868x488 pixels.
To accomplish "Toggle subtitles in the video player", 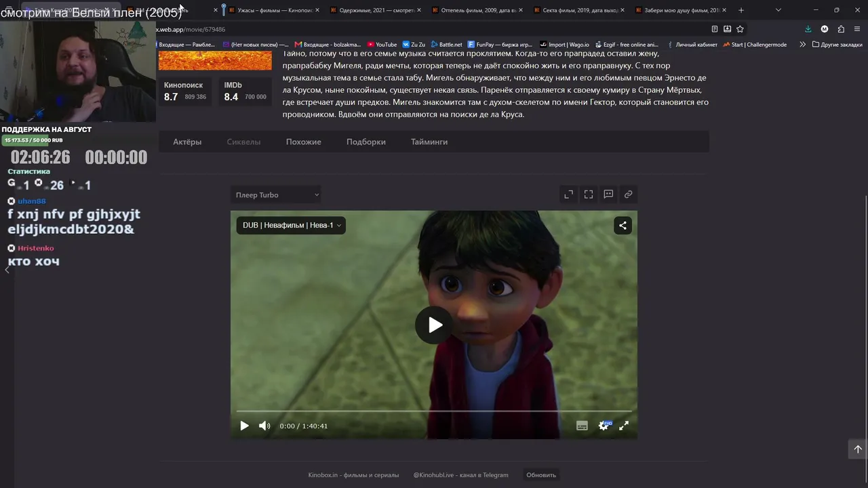I will [582, 426].
